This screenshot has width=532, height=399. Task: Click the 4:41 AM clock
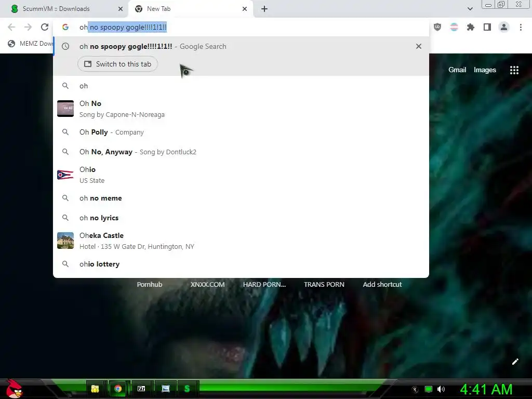[x=486, y=389]
